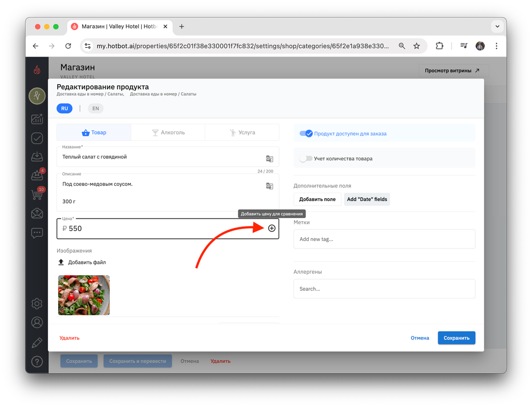532x407 pixels.
Task: Click the Описание text area
Action: tap(168, 193)
